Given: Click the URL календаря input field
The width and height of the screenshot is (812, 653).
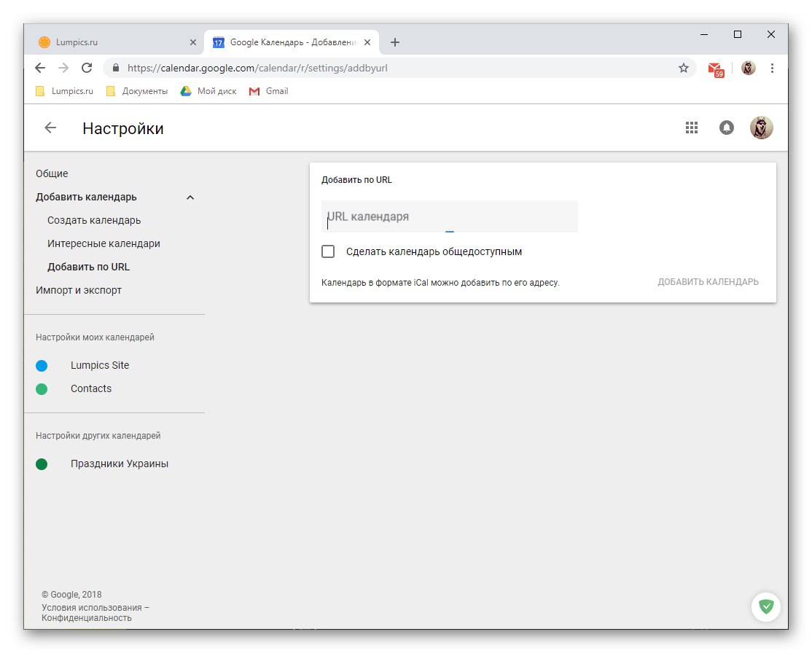Looking at the screenshot, I should click(x=449, y=216).
